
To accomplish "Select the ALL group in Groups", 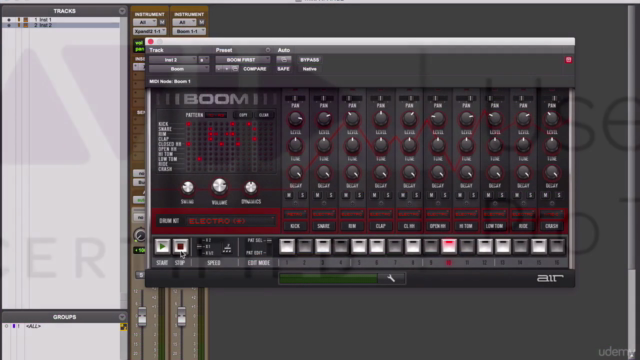I will [x=33, y=326].
